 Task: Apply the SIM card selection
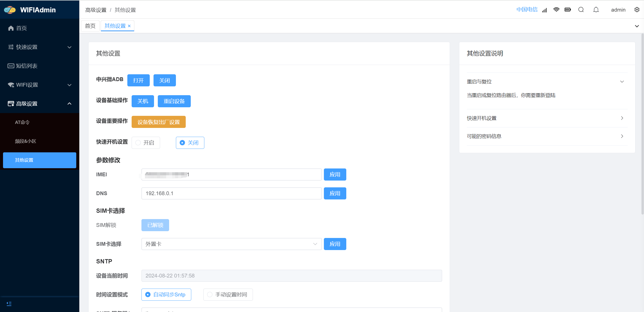click(335, 244)
